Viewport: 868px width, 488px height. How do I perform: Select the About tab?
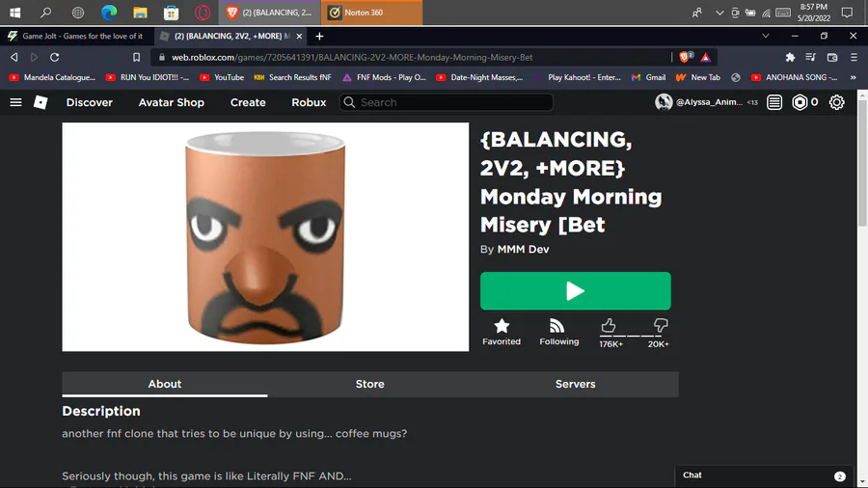164,384
